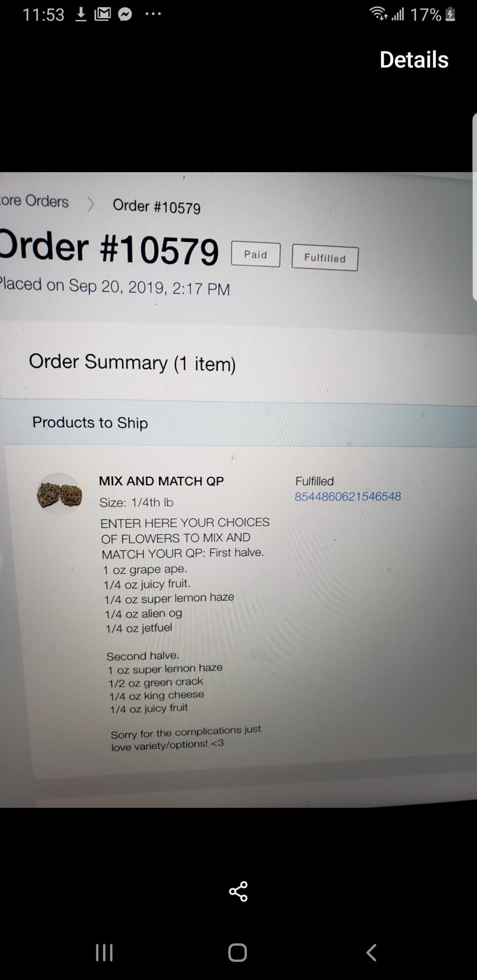Open the MIX AND MATCH QP product
The height and width of the screenshot is (980, 477).
coord(161,481)
